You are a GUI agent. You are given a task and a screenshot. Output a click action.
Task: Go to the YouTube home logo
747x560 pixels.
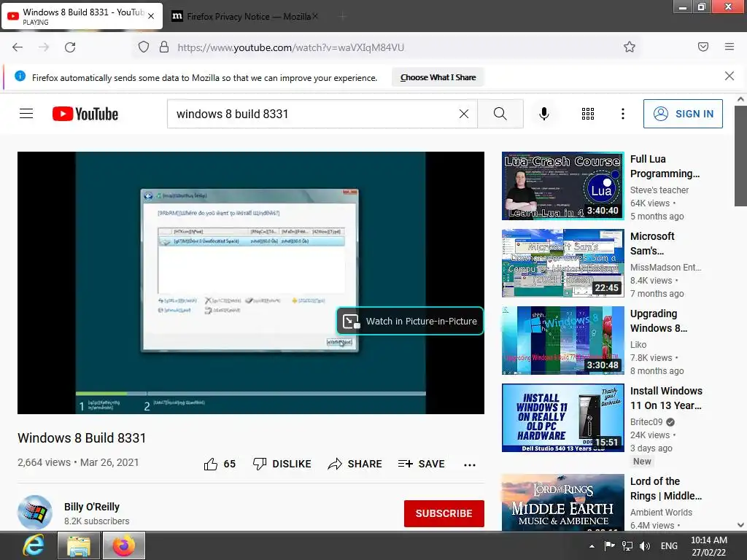point(85,114)
